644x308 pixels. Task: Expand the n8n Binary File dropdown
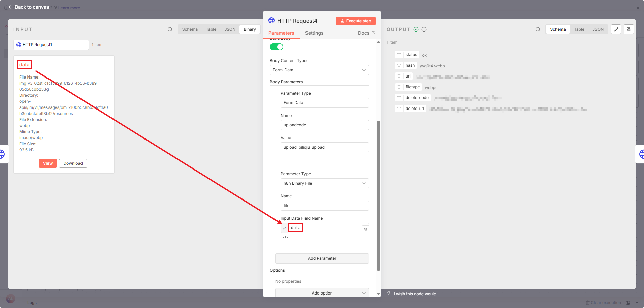pyautogui.click(x=324, y=183)
